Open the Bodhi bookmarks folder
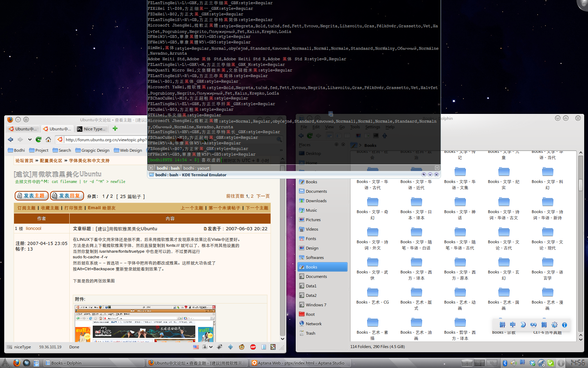Image resolution: width=588 pixels, height=368 pixels. pyautogui.click(x=16, y=150)
